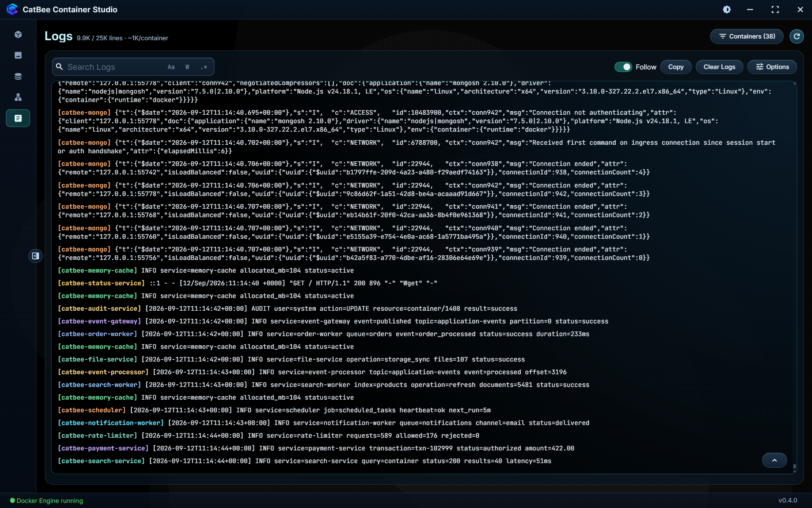812x508 pixels.
Task: Click the v0.4.0 version label
Action: pyautogui.click(x=788, y=500)
